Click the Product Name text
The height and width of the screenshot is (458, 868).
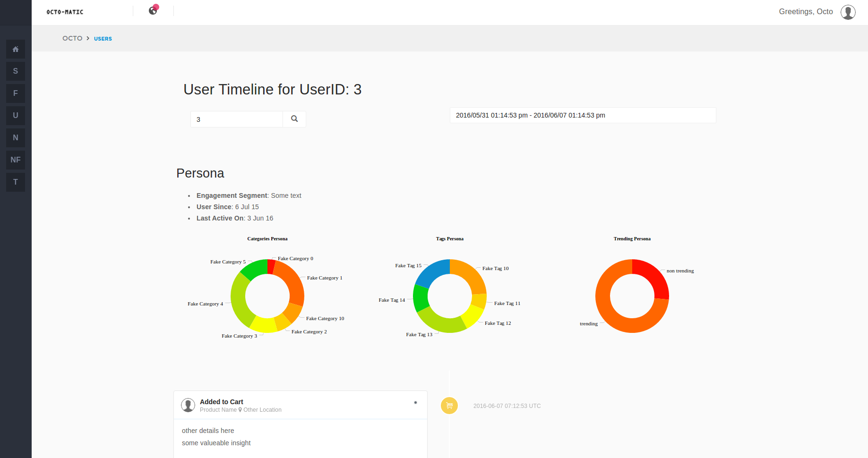tap(218, 410)
